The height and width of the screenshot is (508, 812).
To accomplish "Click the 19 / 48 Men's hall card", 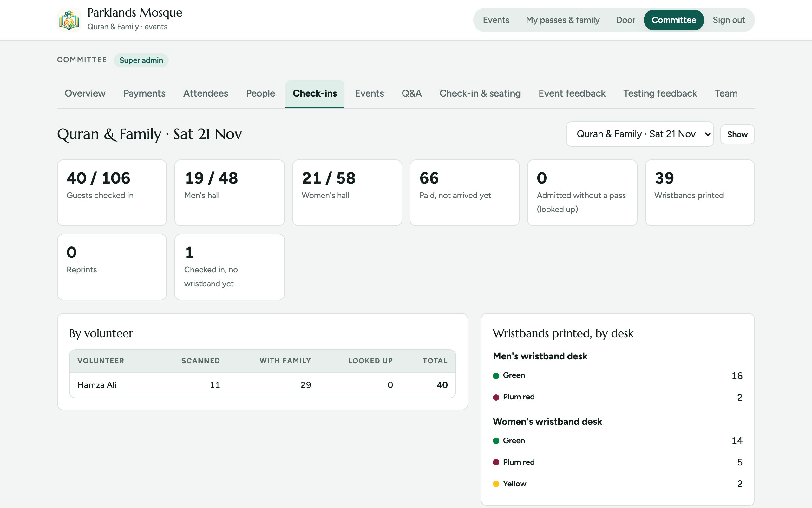I will click(x=230, y=193).
